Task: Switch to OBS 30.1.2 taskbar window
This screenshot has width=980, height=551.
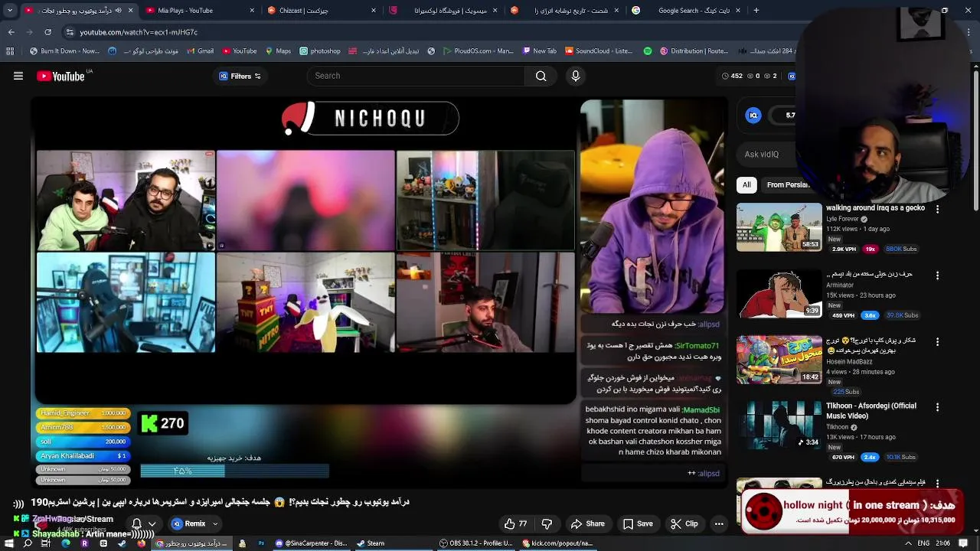Action: click(x=476, y=543)
